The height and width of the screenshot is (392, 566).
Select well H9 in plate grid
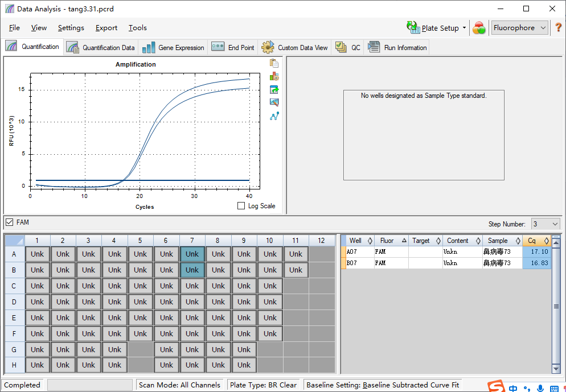tap(244, 365)
